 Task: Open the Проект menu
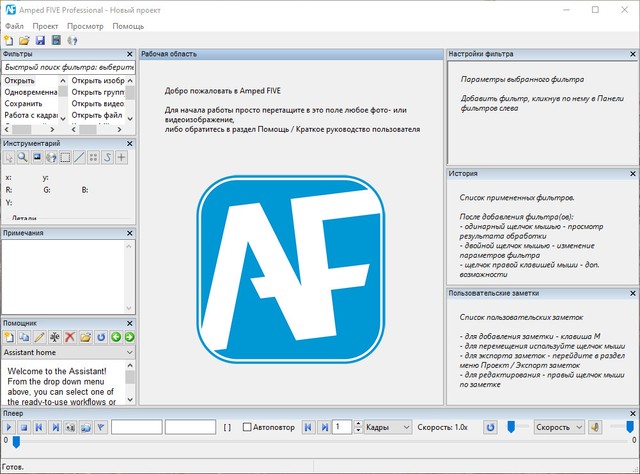pos(44,23)
